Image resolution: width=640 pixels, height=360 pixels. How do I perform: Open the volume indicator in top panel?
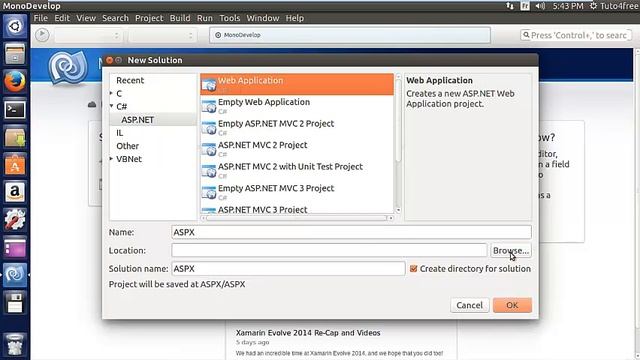(540, 6)
